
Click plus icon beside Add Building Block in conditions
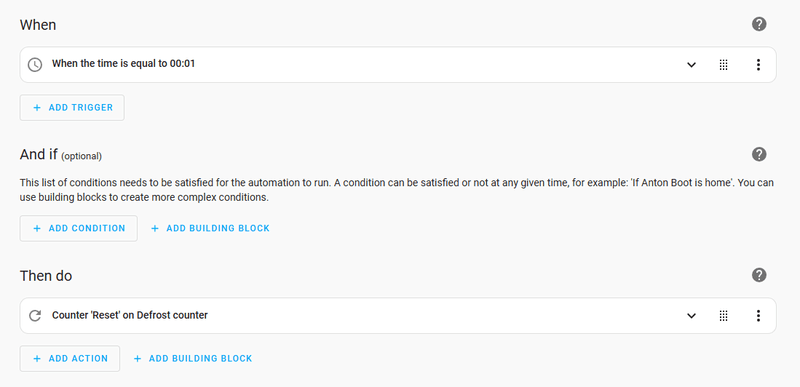[155, 228]
